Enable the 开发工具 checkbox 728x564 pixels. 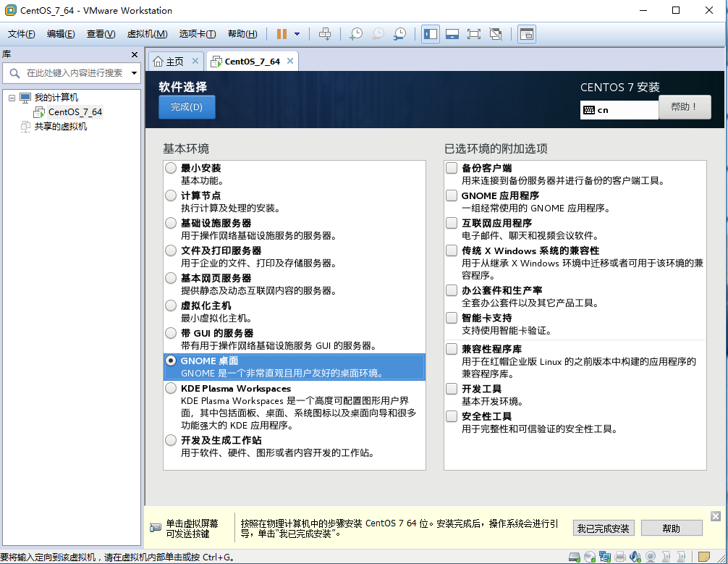point(452,388)
